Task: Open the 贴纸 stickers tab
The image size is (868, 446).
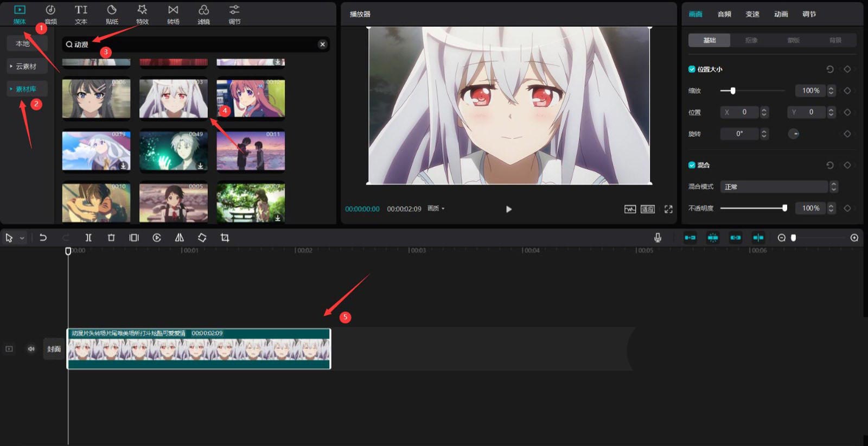Action: click(112, 15)
